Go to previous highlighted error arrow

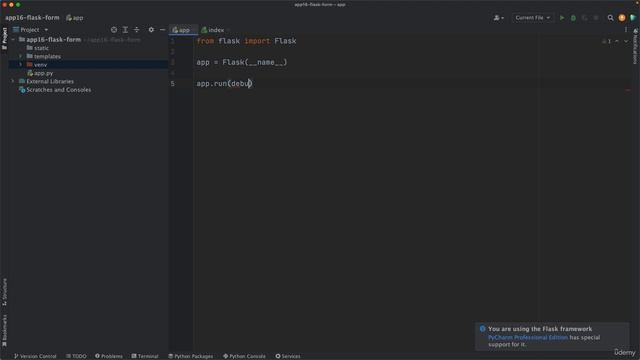click(x=617, y=41)
